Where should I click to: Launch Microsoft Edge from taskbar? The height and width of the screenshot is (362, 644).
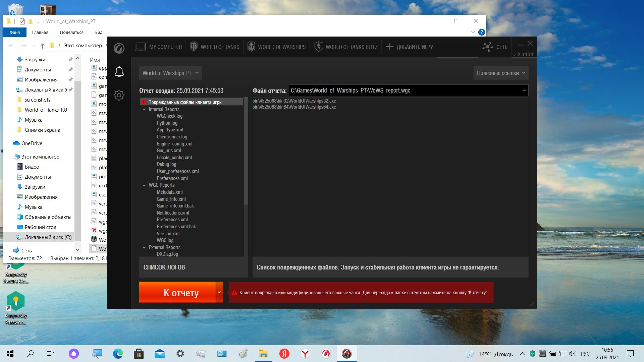(118, 354)
